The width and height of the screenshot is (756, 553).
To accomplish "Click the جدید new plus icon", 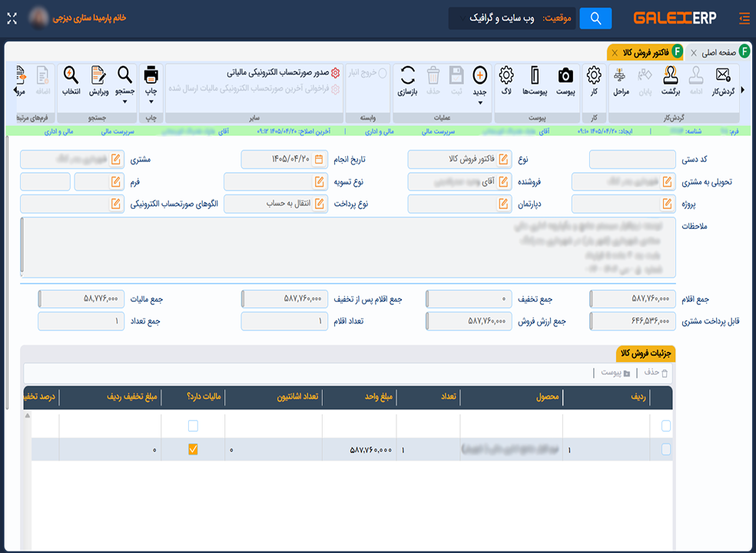I will pyautogui.click(x=479, y=75).
